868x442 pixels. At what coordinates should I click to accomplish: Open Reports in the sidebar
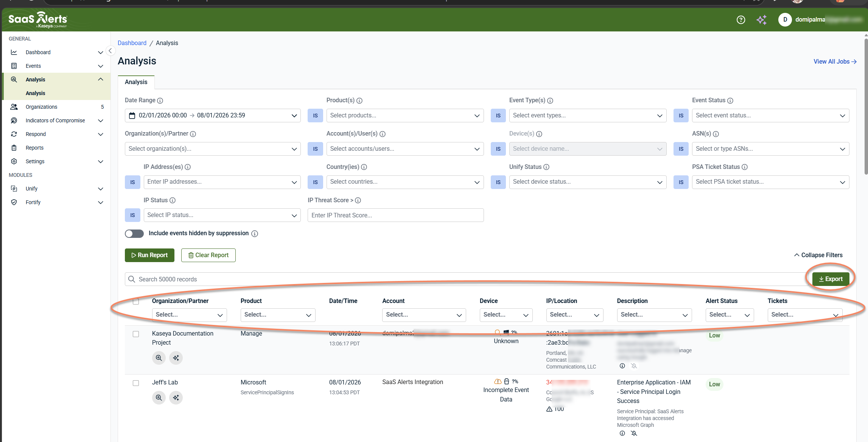click(x=56, y=148)
